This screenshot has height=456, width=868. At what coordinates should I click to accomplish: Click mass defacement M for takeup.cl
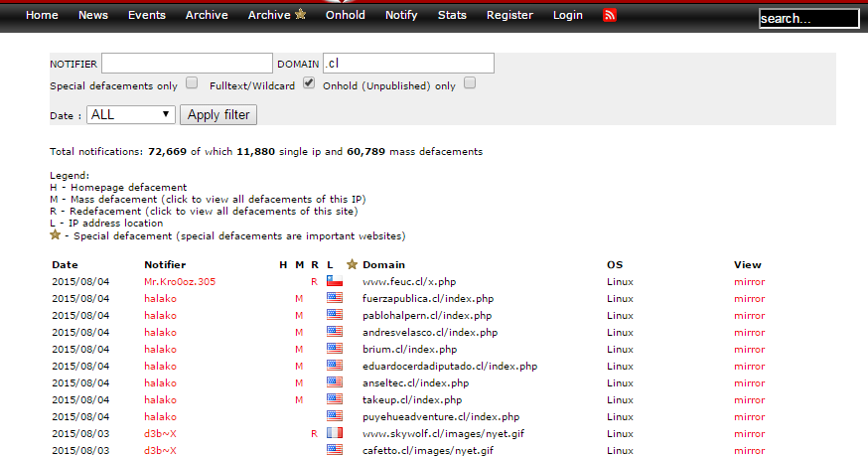click(x=299, y=399)
